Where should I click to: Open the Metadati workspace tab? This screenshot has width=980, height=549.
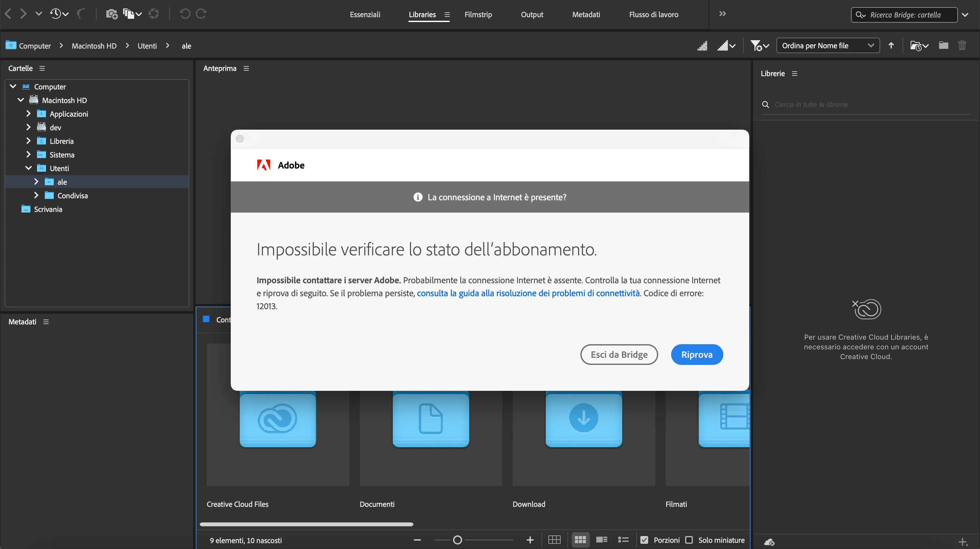586,15
